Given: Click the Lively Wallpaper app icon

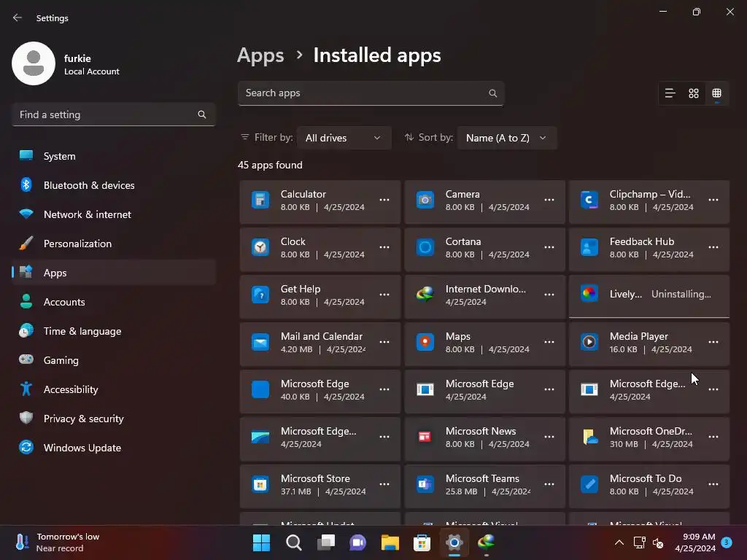Looking at the screenshot, I should (589, 294).
